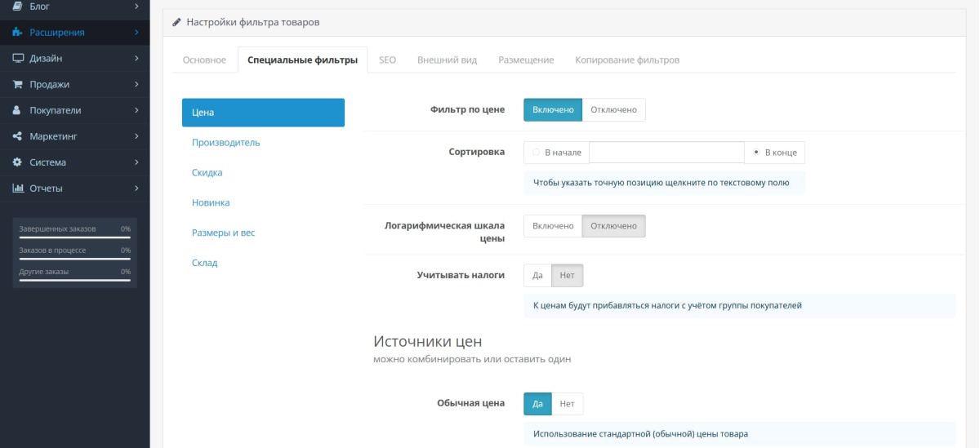The image size is (980, 448).
Task: Expand the Маркетинг menu chevron
Action: tap(136, 136)
